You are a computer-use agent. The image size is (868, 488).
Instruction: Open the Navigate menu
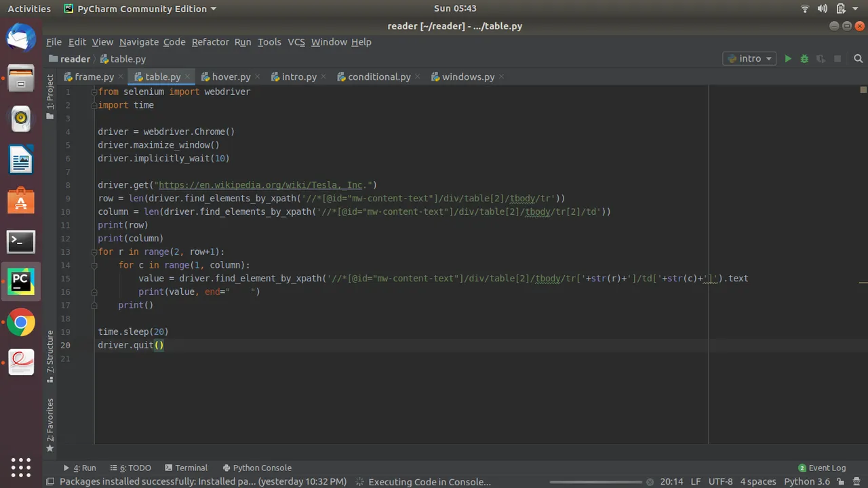[x=139, y=42]
